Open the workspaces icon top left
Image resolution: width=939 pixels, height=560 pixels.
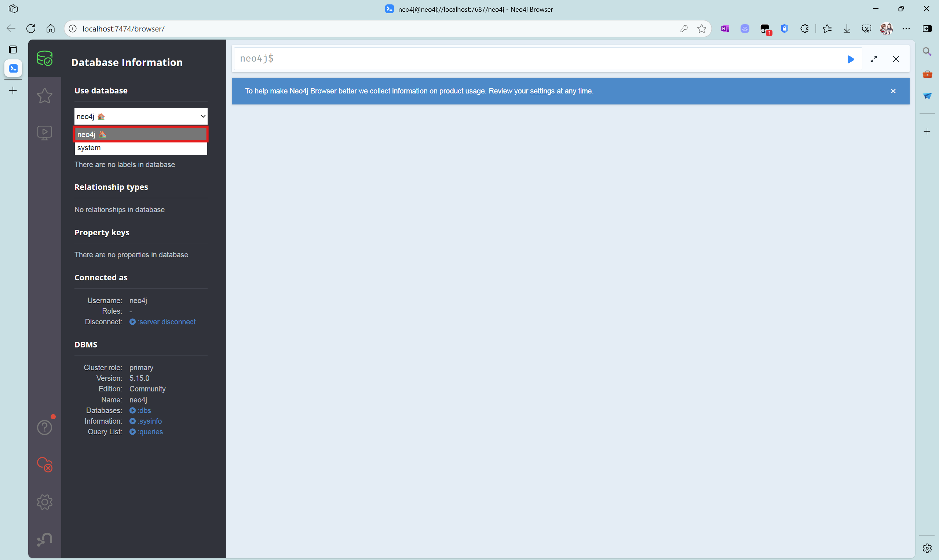point(13,9)
